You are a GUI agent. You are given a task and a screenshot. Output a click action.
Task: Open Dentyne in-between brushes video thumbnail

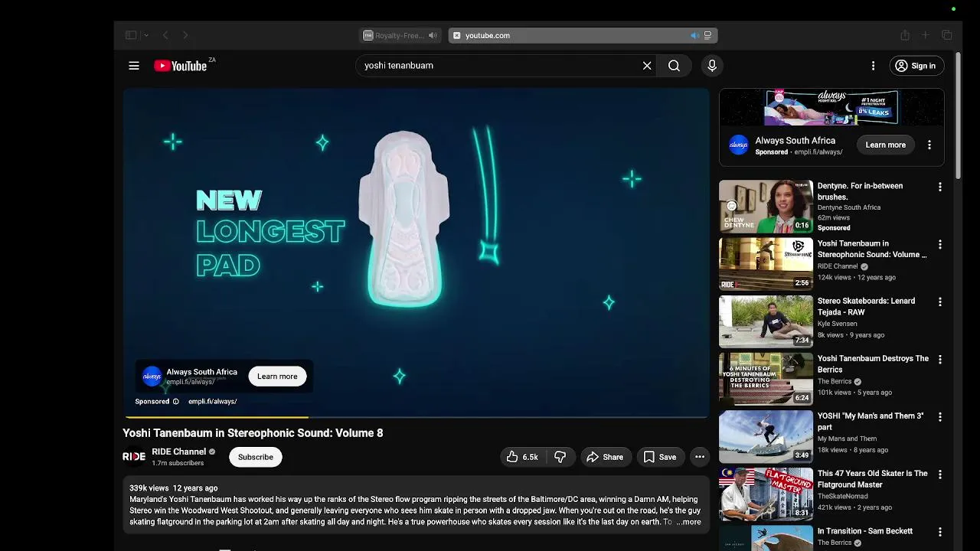pyautogui.click(x=766, y=206)
